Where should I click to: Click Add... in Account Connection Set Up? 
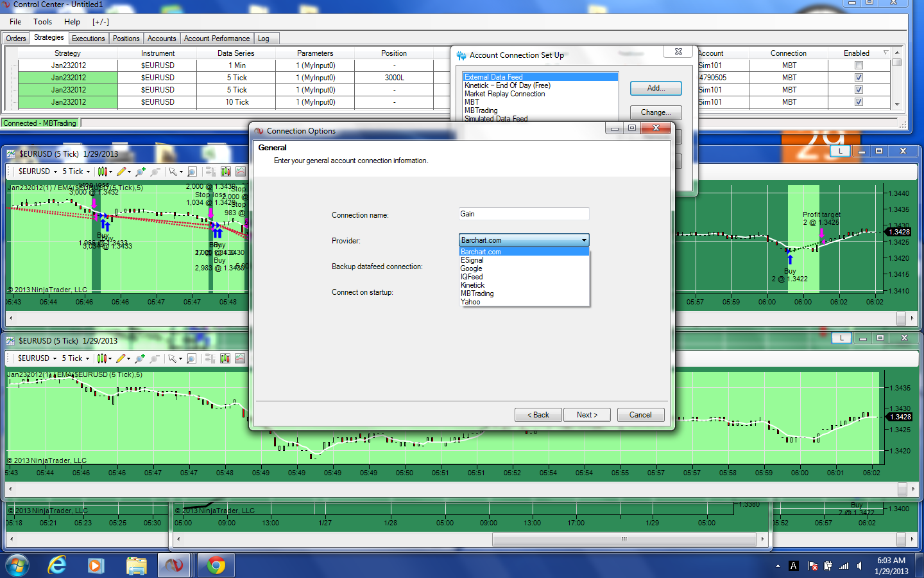pos(656,88)
